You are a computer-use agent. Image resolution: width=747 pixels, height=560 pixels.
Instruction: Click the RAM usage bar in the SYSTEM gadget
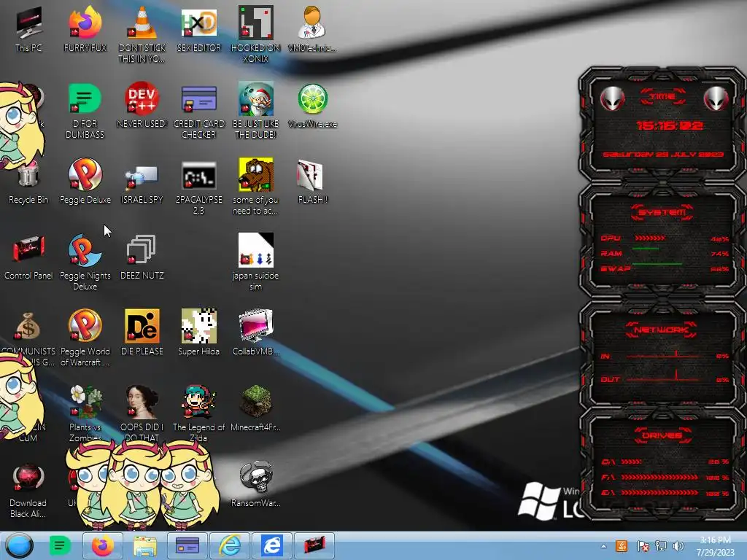[x=646, y=249]
